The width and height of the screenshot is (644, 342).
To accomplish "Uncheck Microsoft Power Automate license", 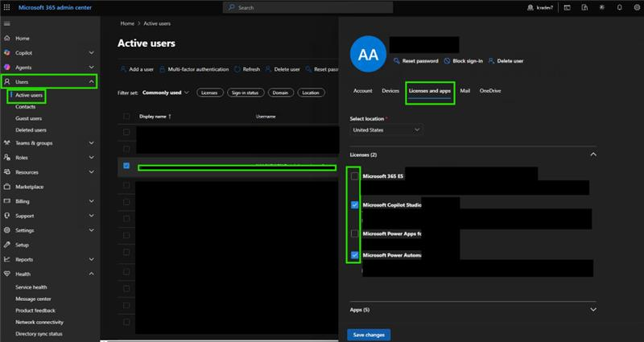I will [x=354, y=255].
